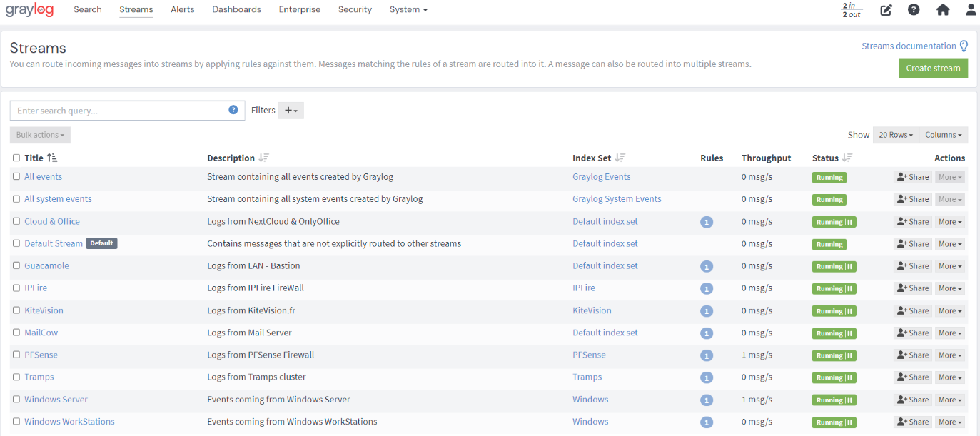The width and height of the screenshot is (980, 436).
Task: Click the Create stream button
Action: [x=933, y=69]
